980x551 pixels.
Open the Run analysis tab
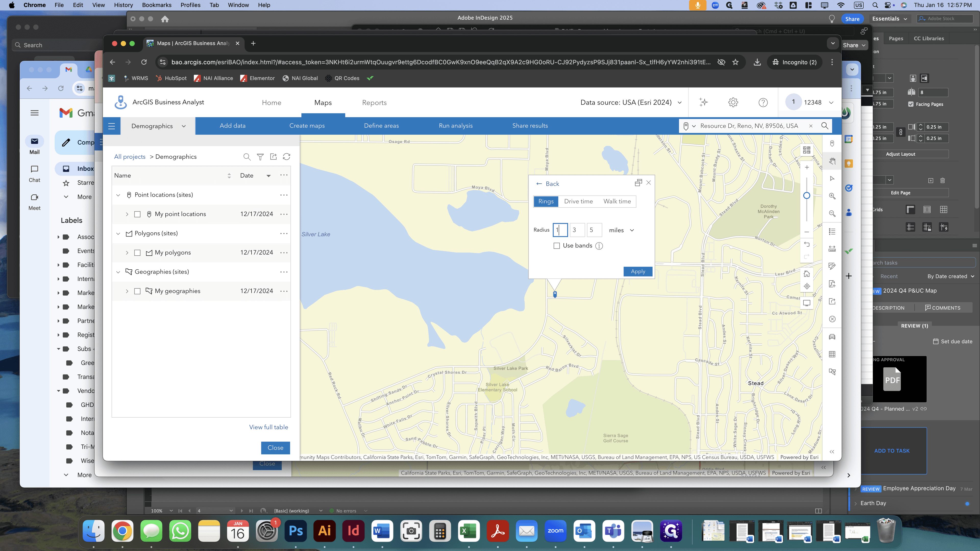[x=455, y=126]
